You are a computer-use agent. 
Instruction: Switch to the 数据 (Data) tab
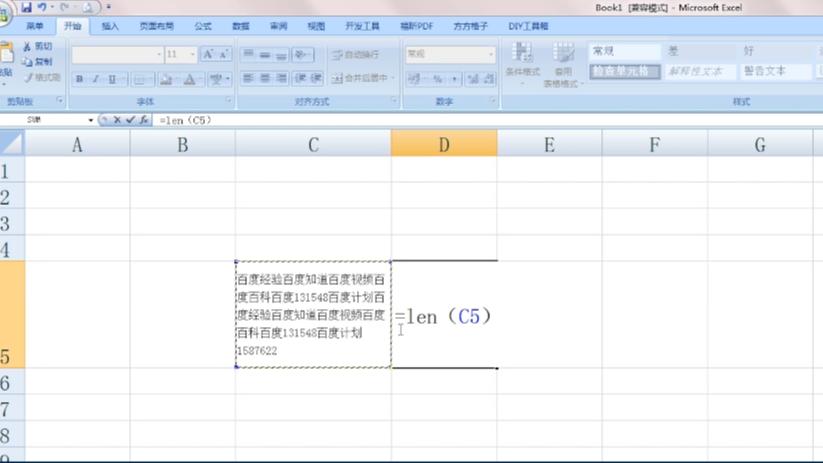241,26
